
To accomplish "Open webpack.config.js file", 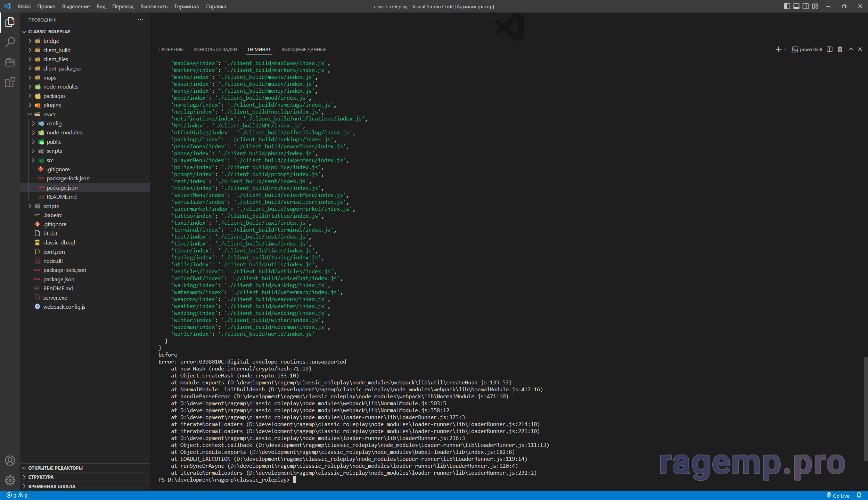I will pyautogui.click(x=85, y=307).
